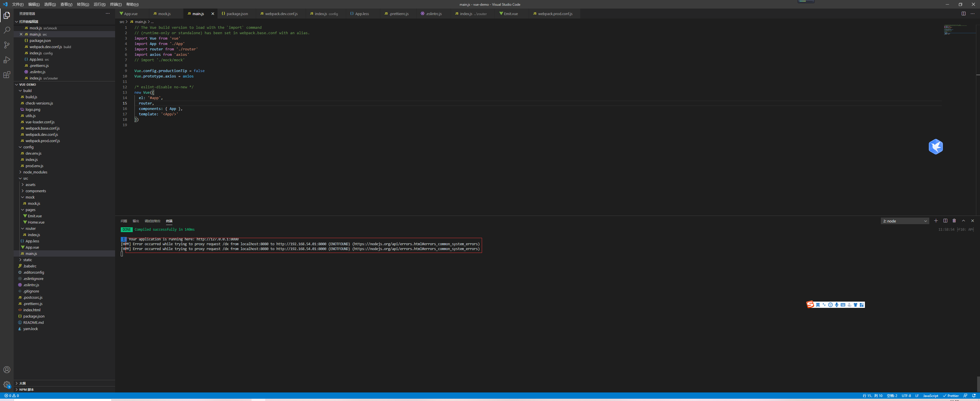Open the Search view in activity bar

[x=7, y=30]
